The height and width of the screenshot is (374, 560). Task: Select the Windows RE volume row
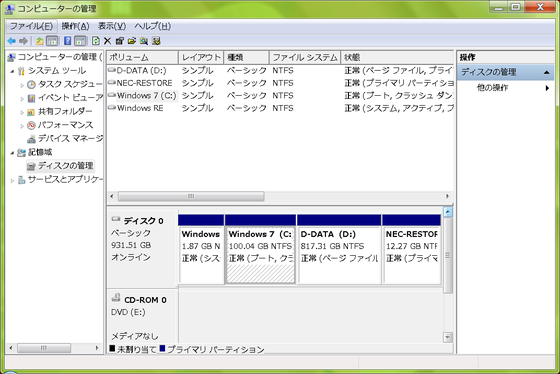[280, 108]
